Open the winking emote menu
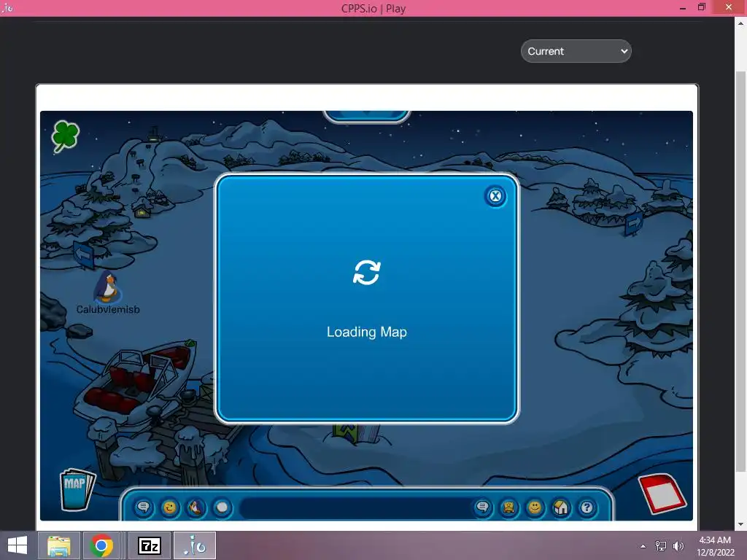The width and height of the screenshot is (747, 560). 169,507
